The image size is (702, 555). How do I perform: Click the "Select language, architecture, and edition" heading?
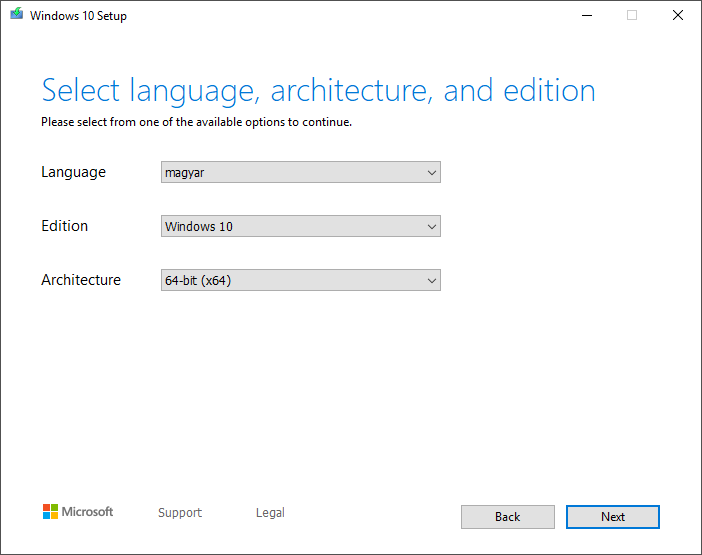click(318, 91)
